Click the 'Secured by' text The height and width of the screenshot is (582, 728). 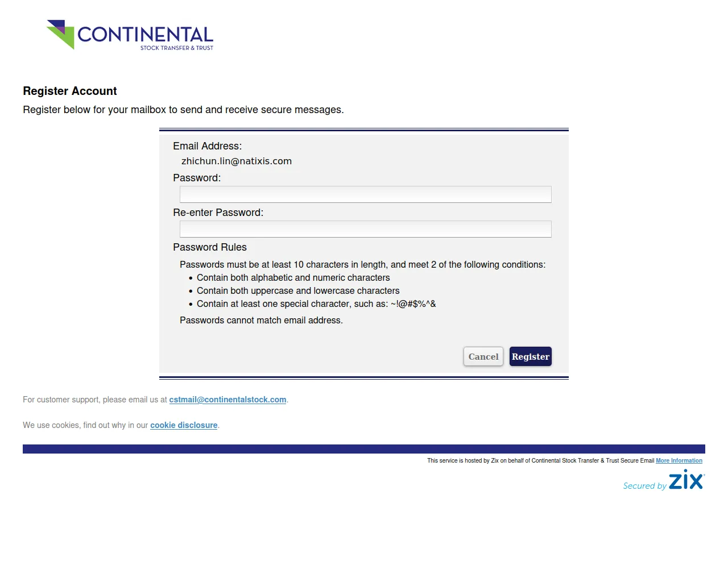pyautogui.click(x=644, y=486)
